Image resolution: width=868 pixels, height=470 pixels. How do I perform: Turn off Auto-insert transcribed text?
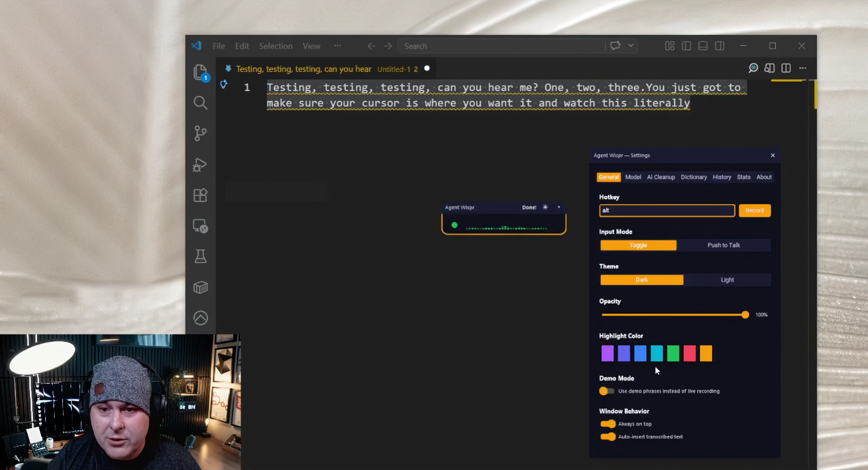click(608, 437)
